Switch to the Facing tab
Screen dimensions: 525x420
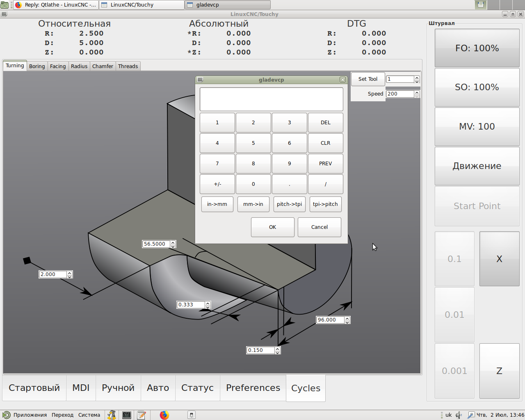(58, 66)
